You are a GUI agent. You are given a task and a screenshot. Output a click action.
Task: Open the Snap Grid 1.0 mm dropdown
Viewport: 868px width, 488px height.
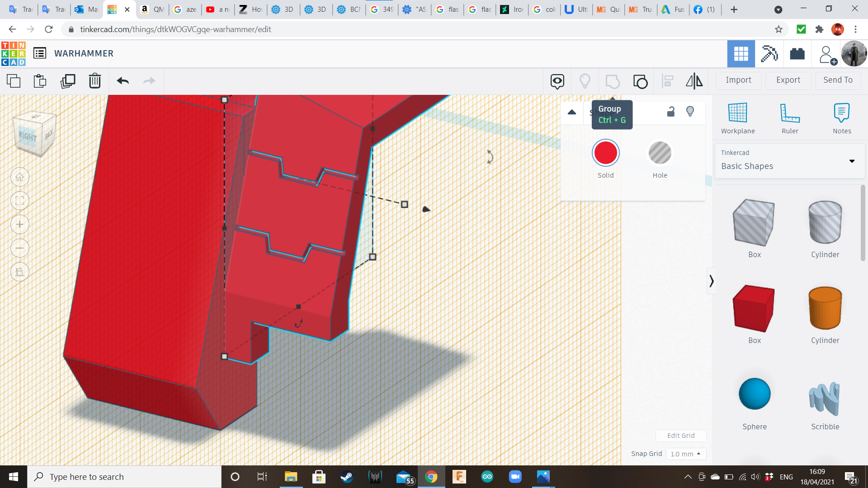[x=685, y=454]
